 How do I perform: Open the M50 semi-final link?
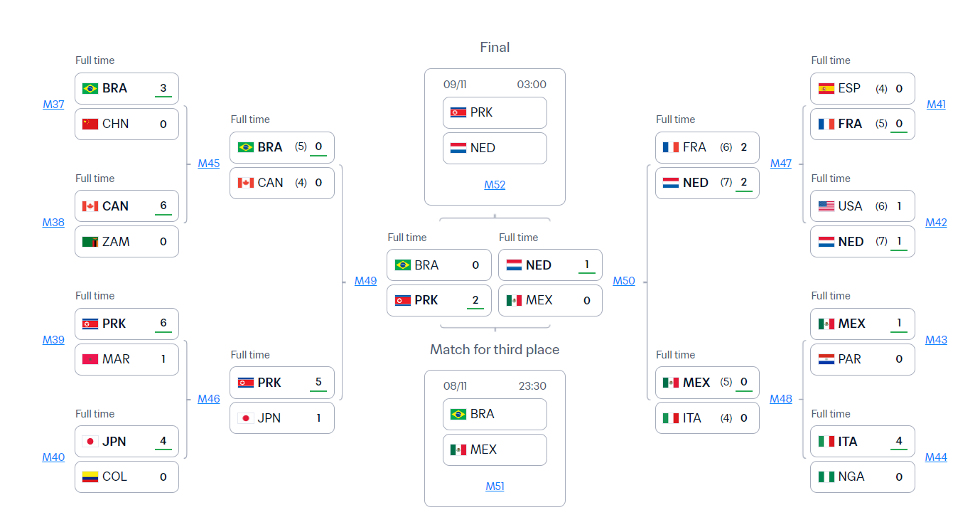tap(624, 281)
